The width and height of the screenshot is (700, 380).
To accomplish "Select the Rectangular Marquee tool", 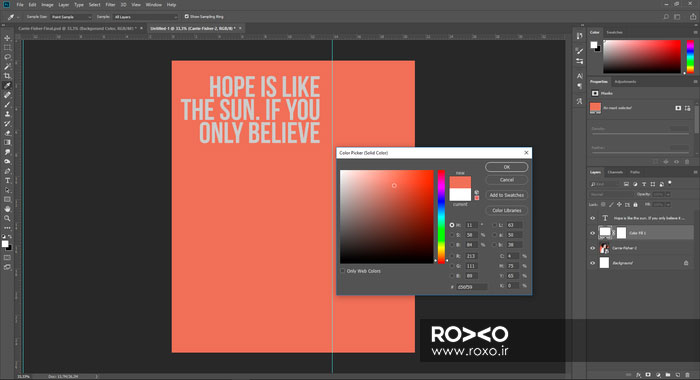I will coord(7,47).
